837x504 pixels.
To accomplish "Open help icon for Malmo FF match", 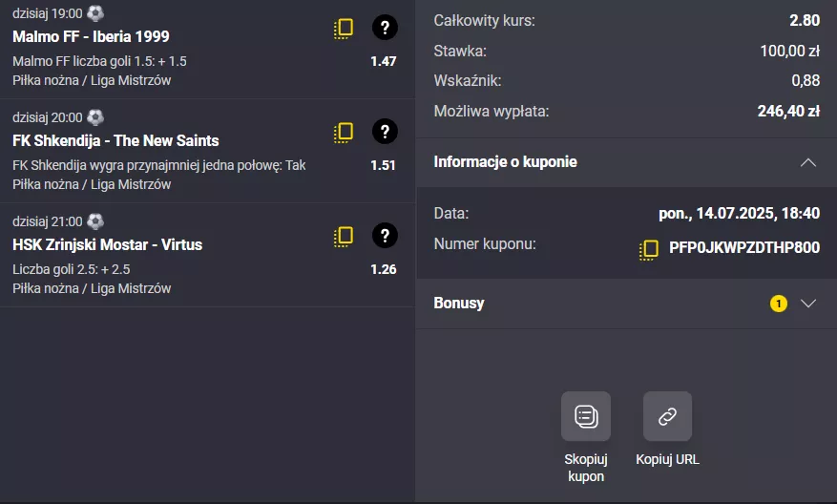I will coord(385,28).
